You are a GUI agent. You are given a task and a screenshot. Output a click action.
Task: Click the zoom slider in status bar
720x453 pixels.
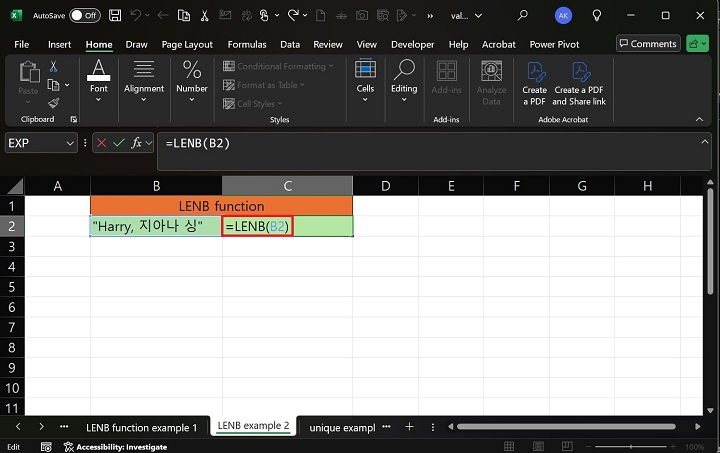pos(633,447)
